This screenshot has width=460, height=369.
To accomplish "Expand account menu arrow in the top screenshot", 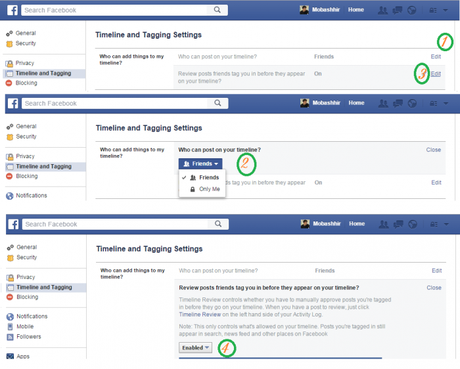I will point(445,10).
